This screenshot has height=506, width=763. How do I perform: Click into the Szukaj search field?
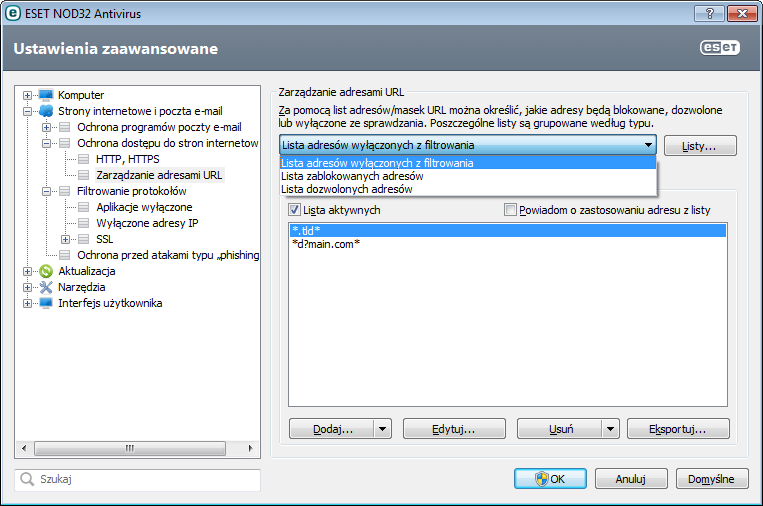(138, 479)
